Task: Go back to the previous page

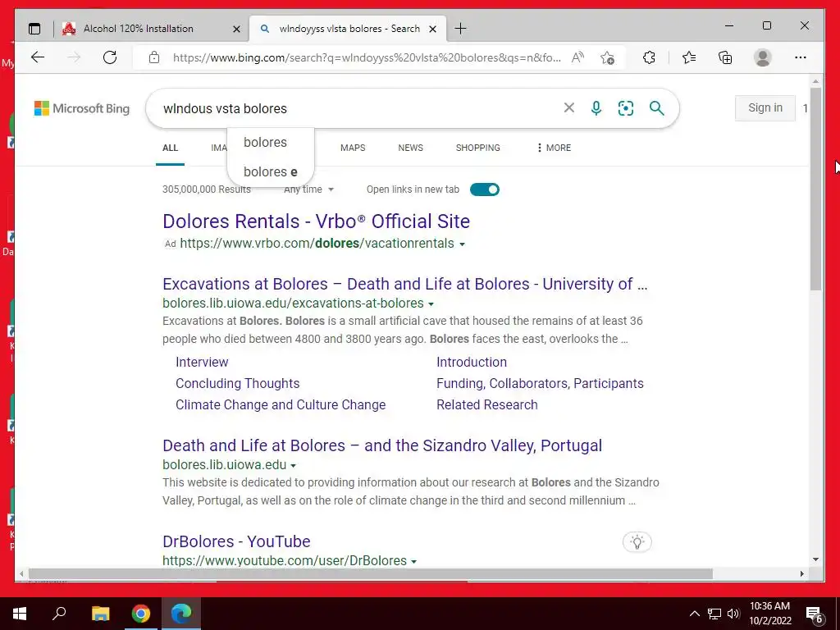Action: tap(38, 57)
